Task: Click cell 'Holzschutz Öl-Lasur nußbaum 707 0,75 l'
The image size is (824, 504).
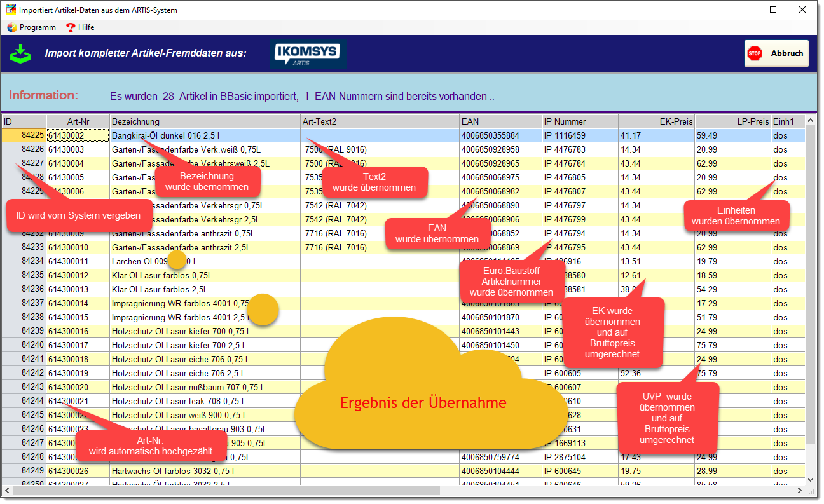Action: coord(205,387)
